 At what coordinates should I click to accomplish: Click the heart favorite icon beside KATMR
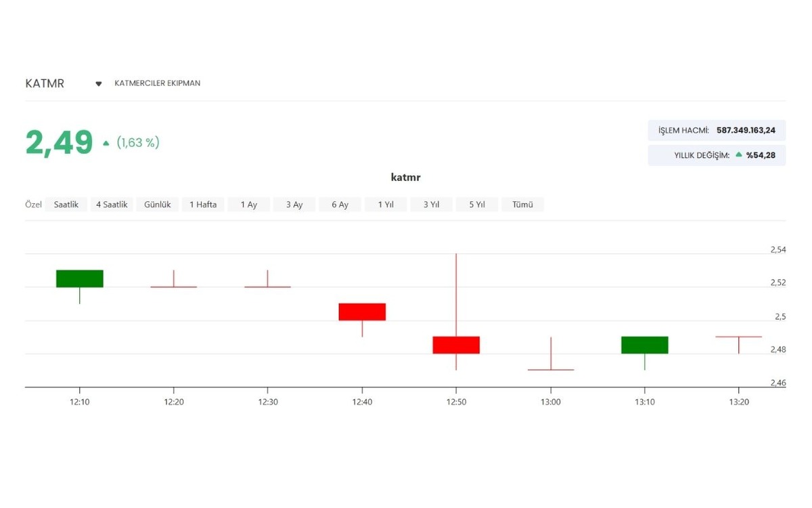click(99, 84)
